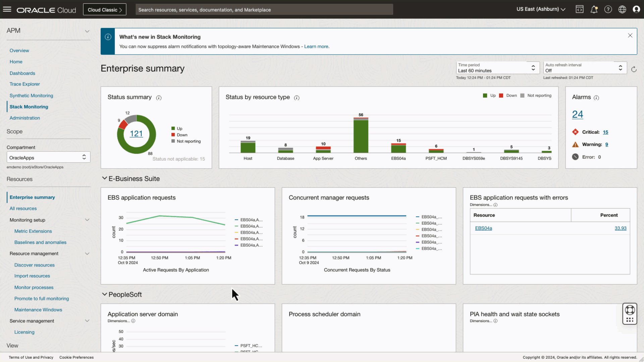
Task: Open the help question mark menu
Action: [608, 9]
